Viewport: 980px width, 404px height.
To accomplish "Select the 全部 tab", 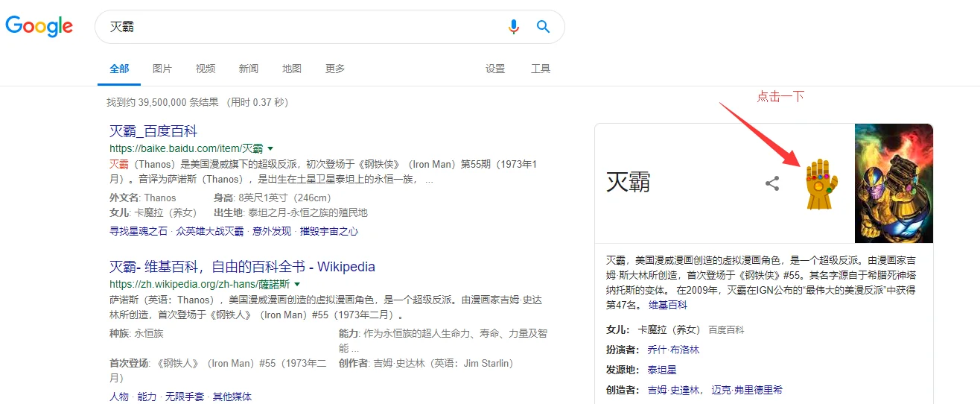I will point(119,69).
